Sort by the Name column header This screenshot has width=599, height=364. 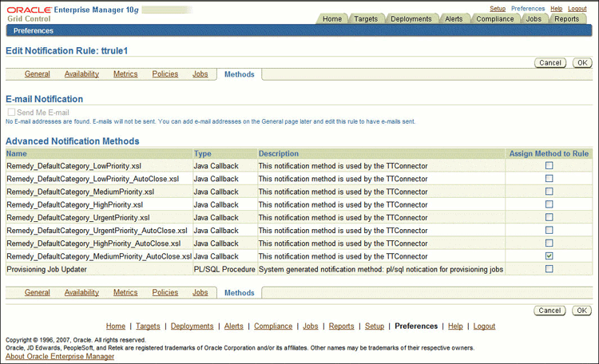coord(17,153)
